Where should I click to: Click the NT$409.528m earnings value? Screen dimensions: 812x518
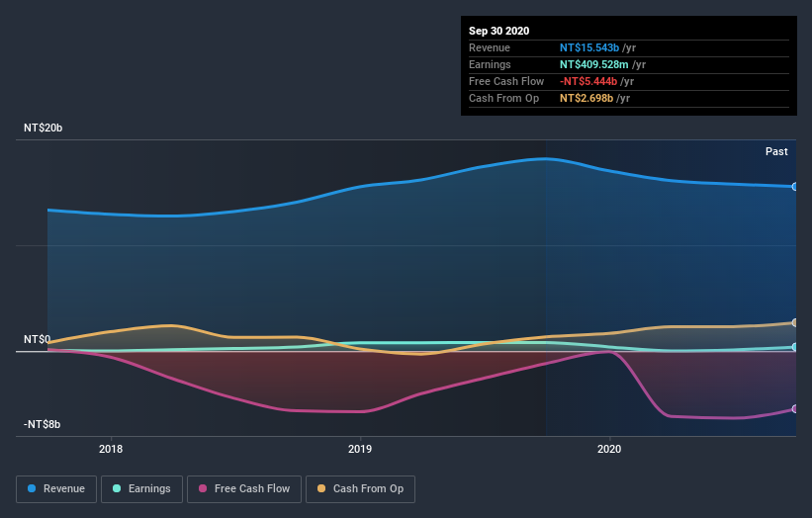[594, 64]
